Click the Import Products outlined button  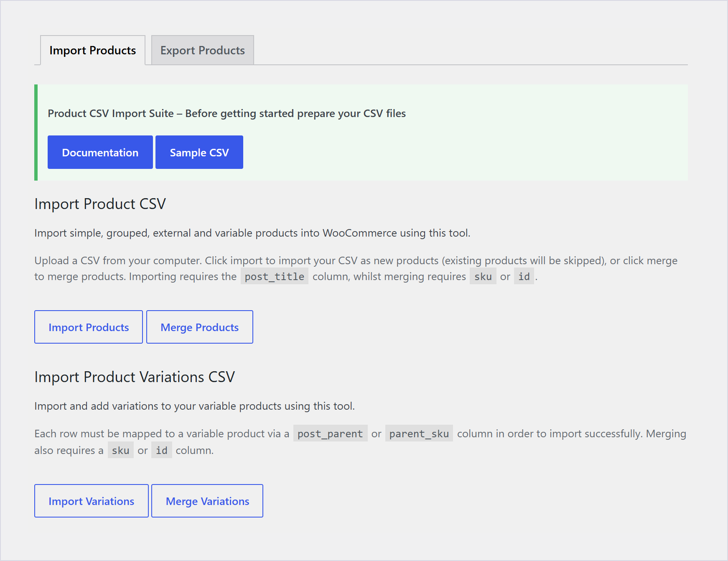coord(89,327)
